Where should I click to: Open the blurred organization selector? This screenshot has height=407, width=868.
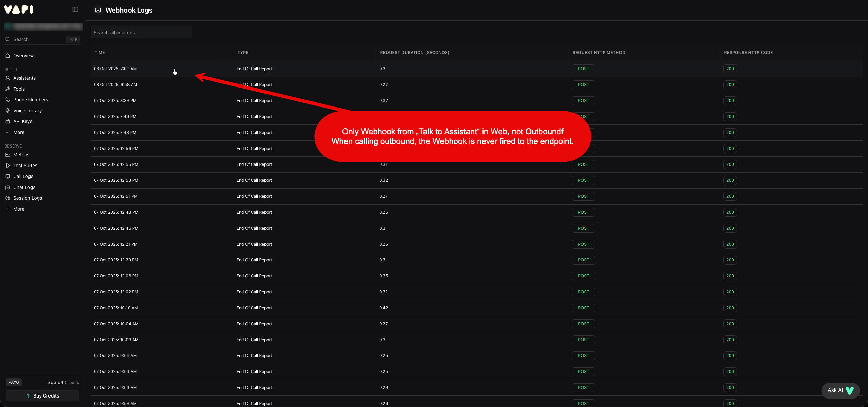tap(43, 26)
